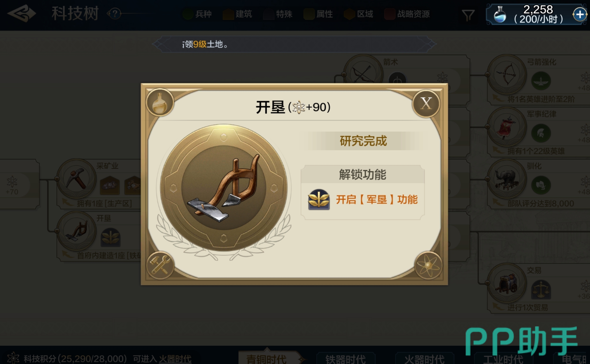
Task: Close the 开垦 research dialog
Action: tap(426, 104)
